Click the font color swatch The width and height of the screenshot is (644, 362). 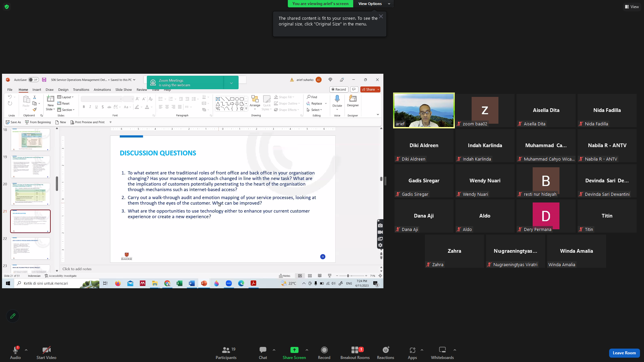[147, 107]
